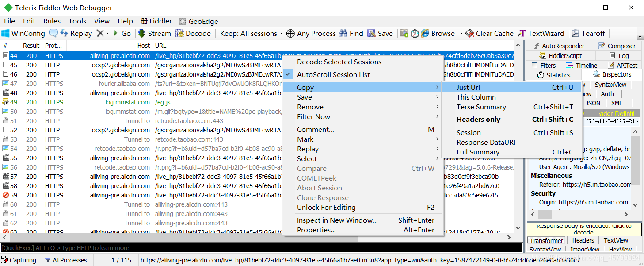Click the GeoEdge menu icon
The height and width of the screenshot is (266, 644).
tap(183, 21)
